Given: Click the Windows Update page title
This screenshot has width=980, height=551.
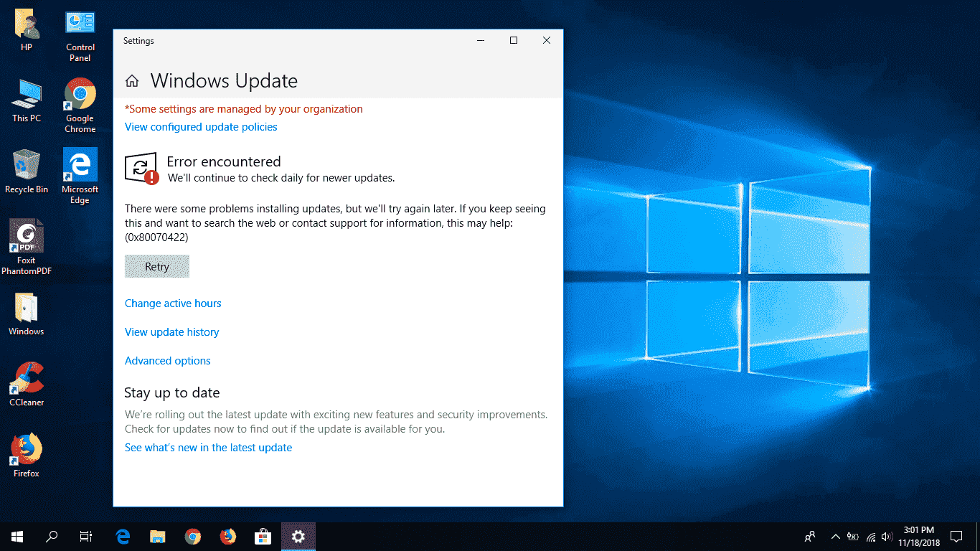Looking at the screenshot, I should click(224, 81).
